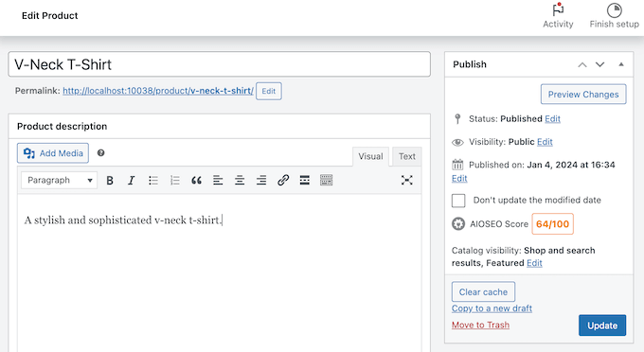This screenshot has height=352, width=644.
Task: Click into the product description text area
Action: coord(220,273)
